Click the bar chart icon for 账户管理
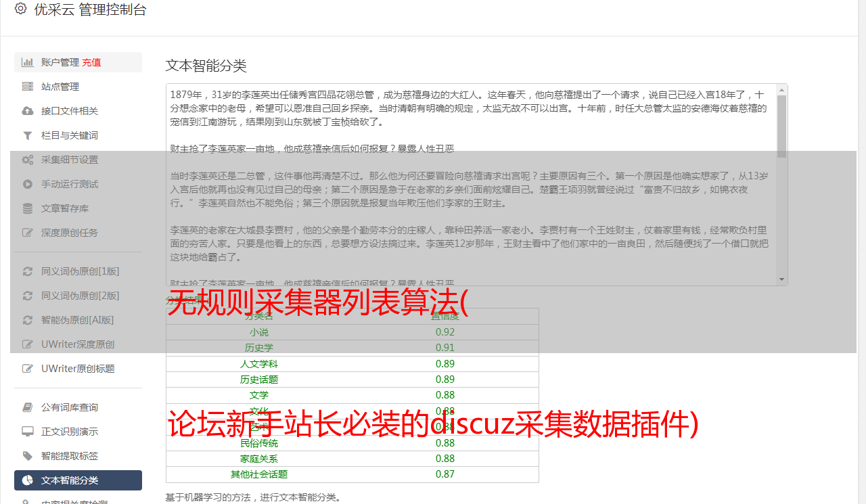Screen dimensions: 866x504 click(x=28, y=62)
